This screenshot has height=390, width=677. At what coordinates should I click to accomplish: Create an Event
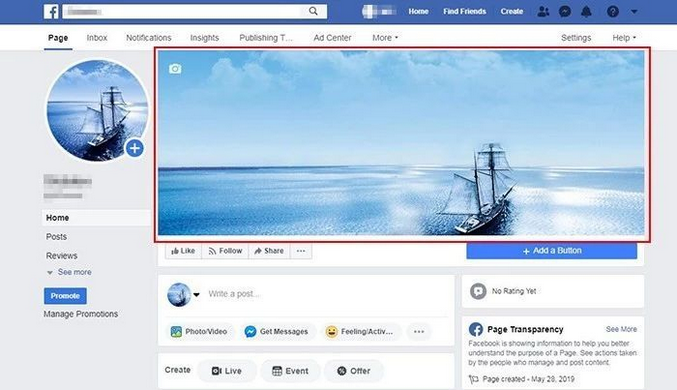(x=290, y=371)
